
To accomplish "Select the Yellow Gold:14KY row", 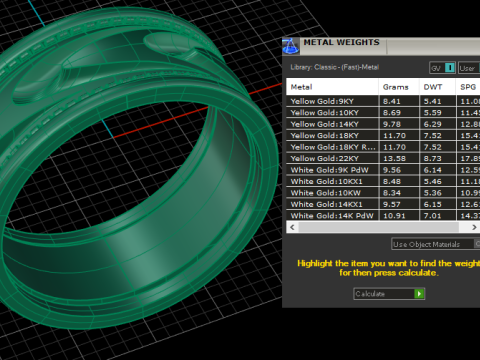I will point(383,124).
